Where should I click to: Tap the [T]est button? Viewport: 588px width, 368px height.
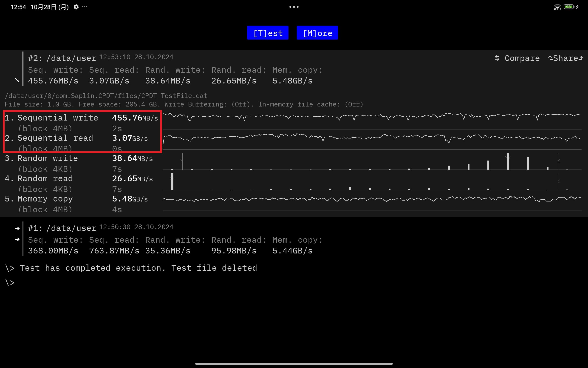(268, 33)
